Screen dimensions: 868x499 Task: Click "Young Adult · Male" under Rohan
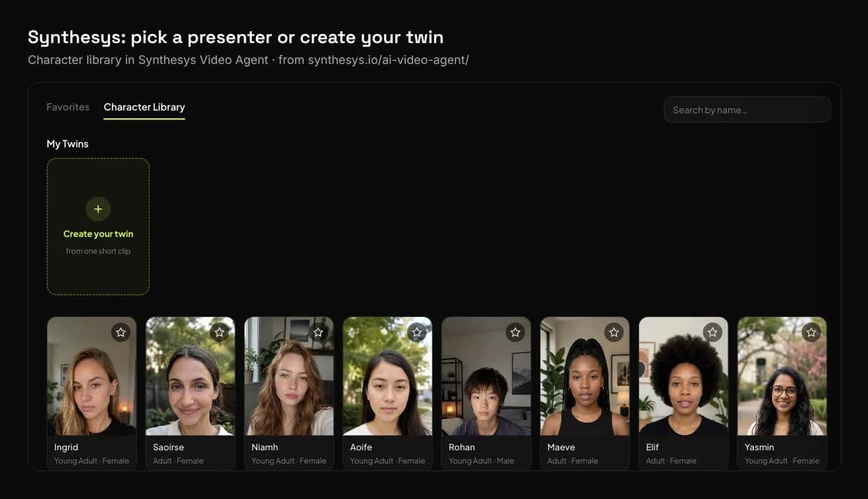[481, 461]
